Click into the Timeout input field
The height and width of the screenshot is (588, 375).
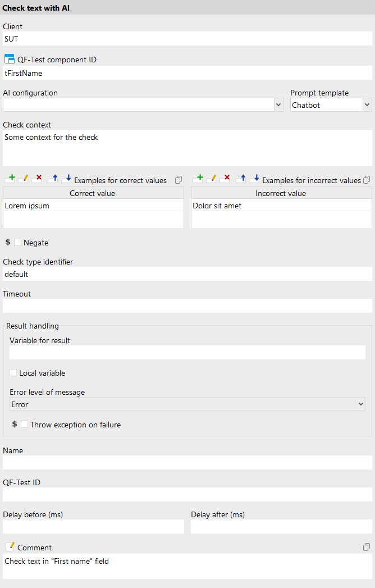pyautogui.click(x=187, y=306)
